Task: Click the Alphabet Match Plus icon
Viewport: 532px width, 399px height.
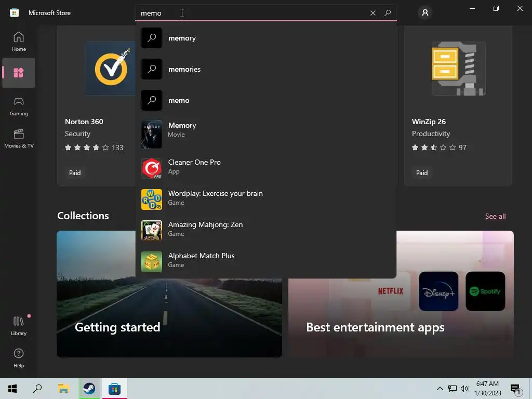Action: coord(152,262)
